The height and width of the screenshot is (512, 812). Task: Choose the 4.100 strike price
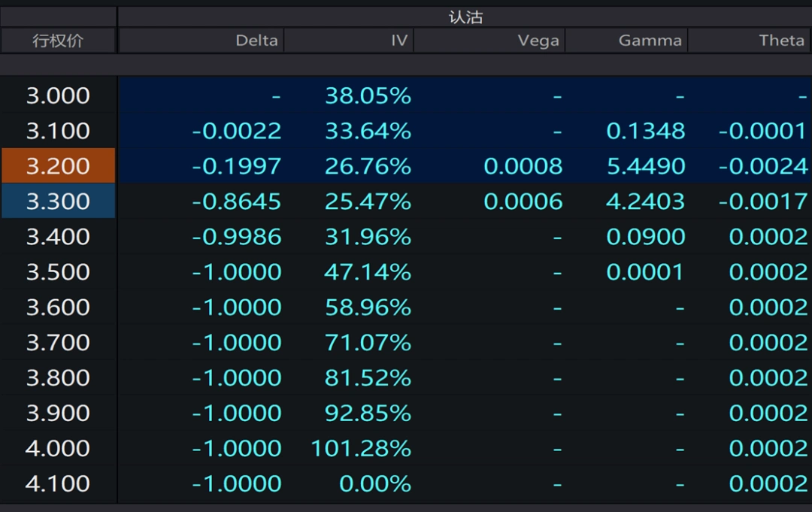(x=58, y=483)
